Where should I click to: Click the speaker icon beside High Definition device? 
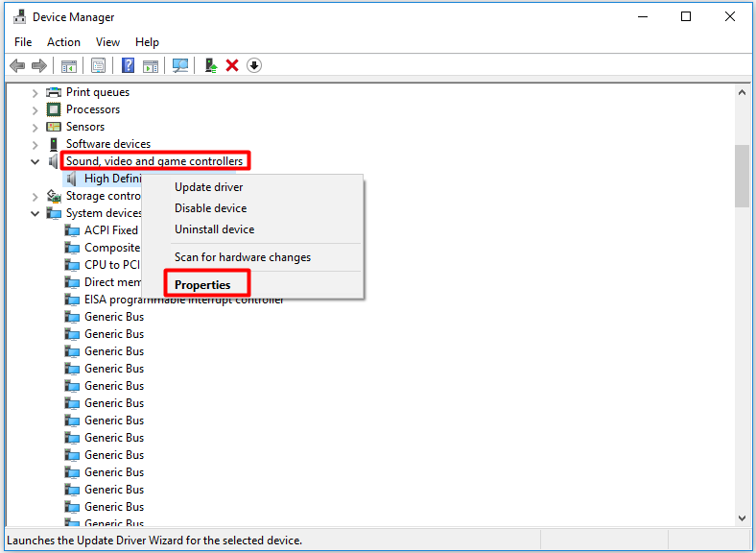coord(72,179)
